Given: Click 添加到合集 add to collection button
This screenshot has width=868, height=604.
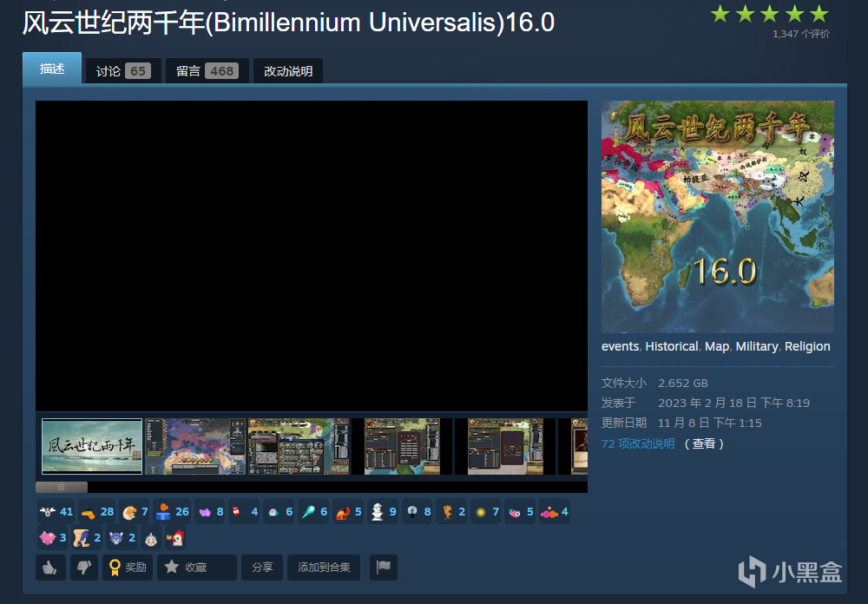Looking at the screenshot, I should coord(324,568).
